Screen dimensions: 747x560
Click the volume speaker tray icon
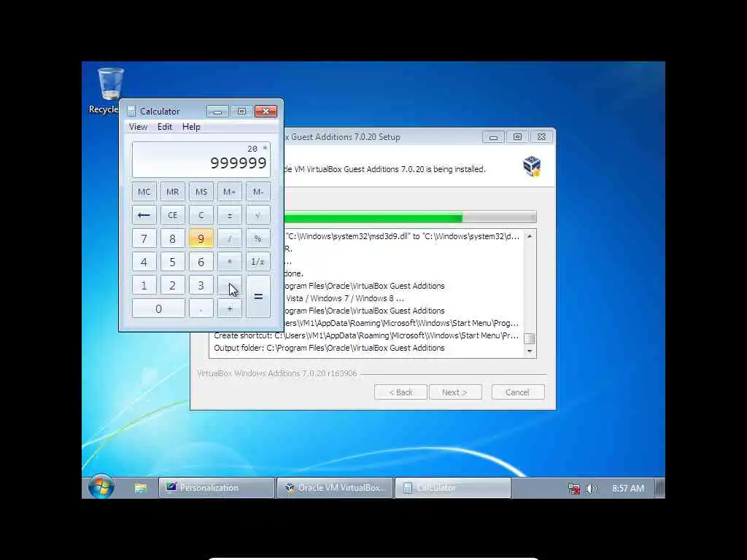click(x=591, y=489)
